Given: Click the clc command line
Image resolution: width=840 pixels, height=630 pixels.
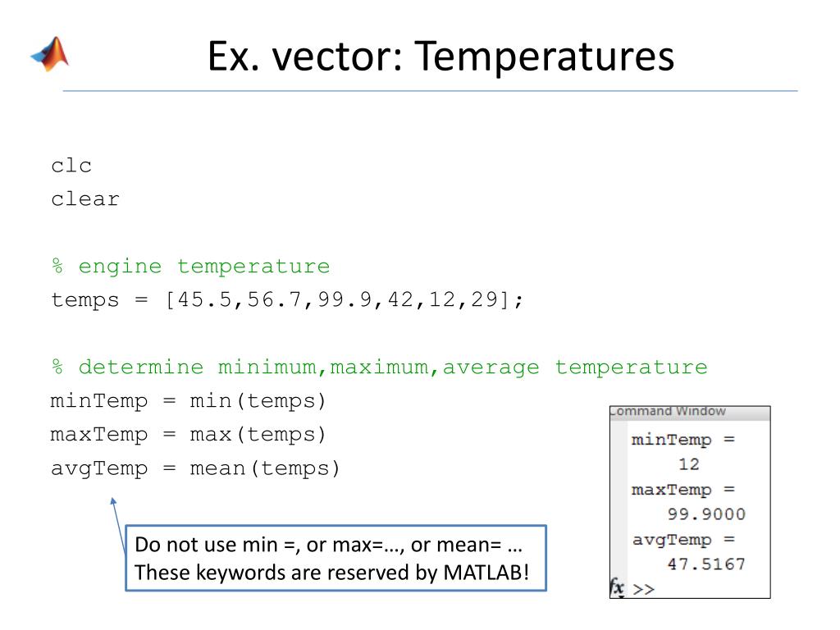Looking at the screenshot, I should (x=71, y=166).
